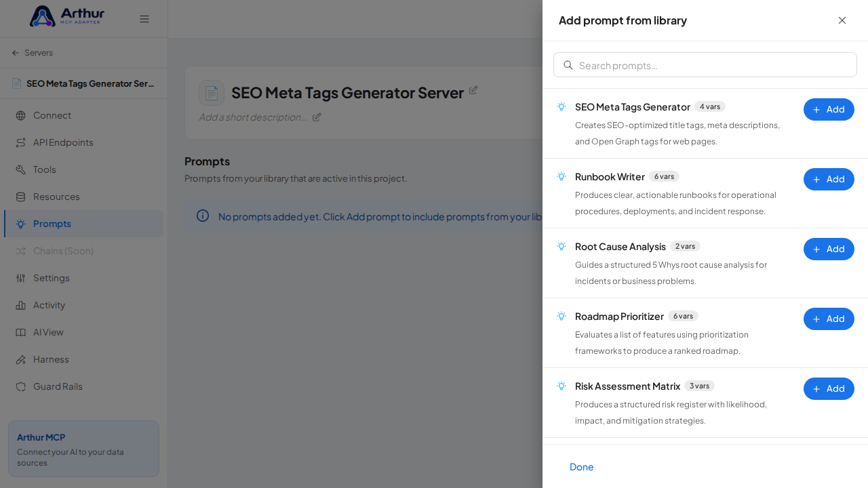The height and width of the screenshot is (488, 868).
Task: Click the Arthur MCP Adapter logo
Action: pos(67,16)
